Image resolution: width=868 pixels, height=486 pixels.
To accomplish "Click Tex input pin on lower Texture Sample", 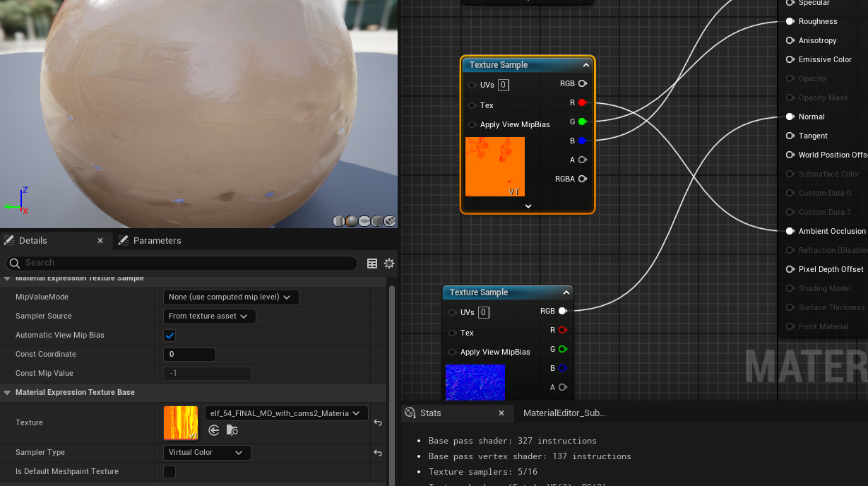I will 452,333.
